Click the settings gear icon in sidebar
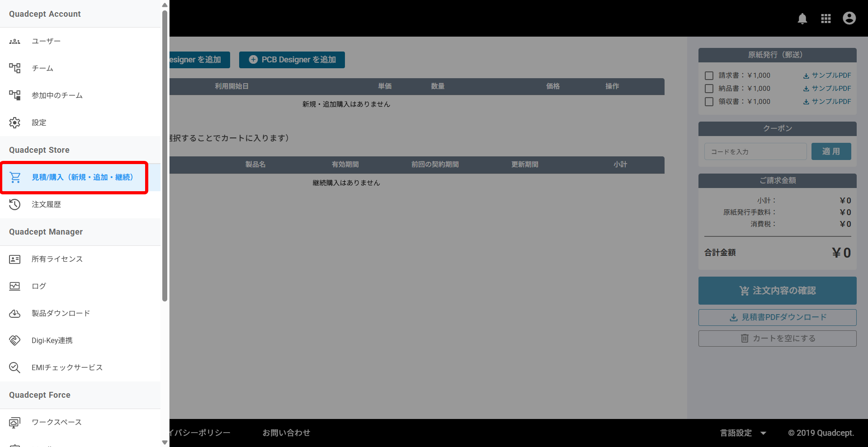The height and width of the screenshot is (447, 868). 15,122
